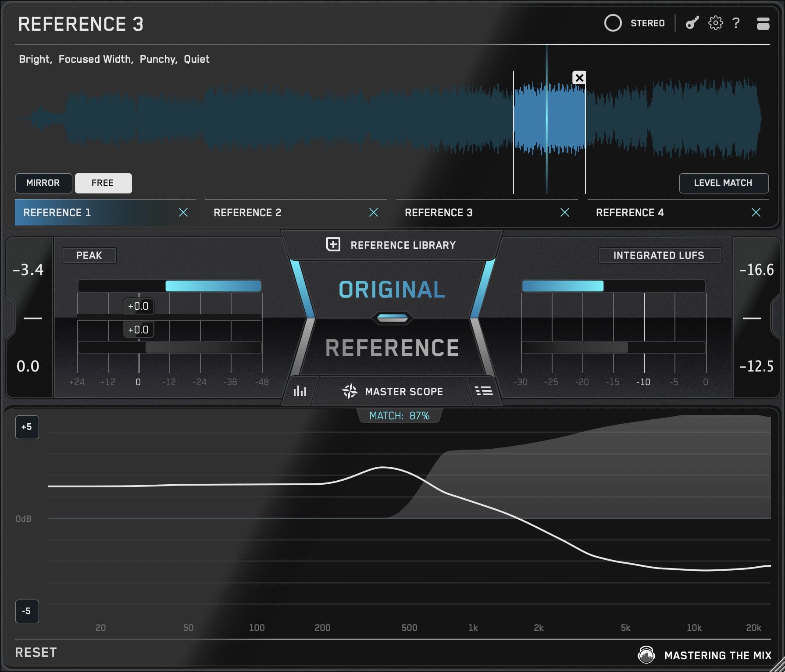The width and height of the screenshot is (785, 672).
Task: Open the INTEGRATED LUFS mode selector
Action: pyautogui.click(x=660, y=255)
